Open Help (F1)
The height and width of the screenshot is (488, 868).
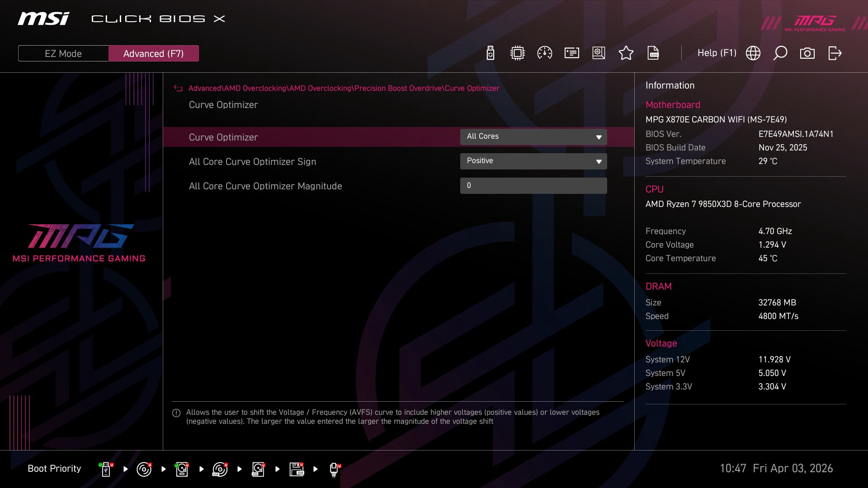[x=717, y=53]
